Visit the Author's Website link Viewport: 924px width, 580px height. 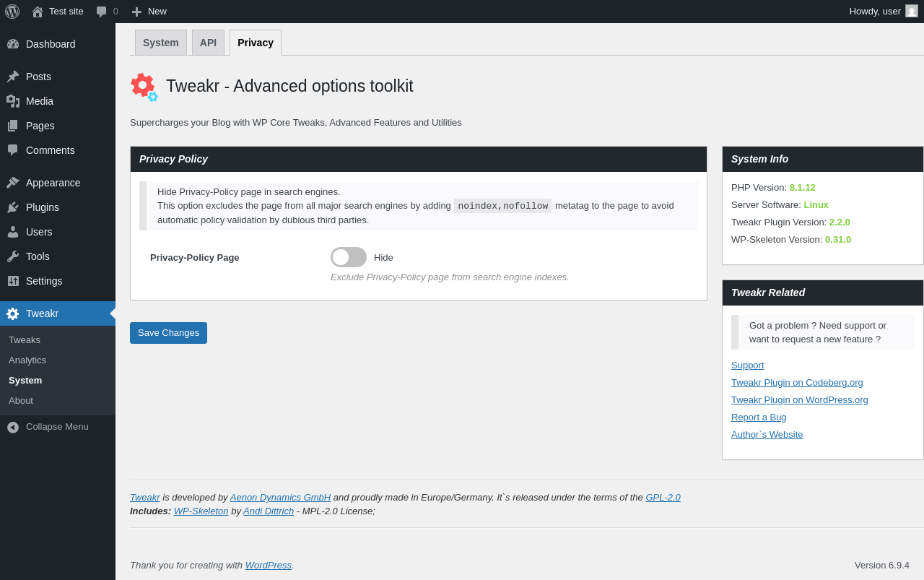[x=767, y=435]
